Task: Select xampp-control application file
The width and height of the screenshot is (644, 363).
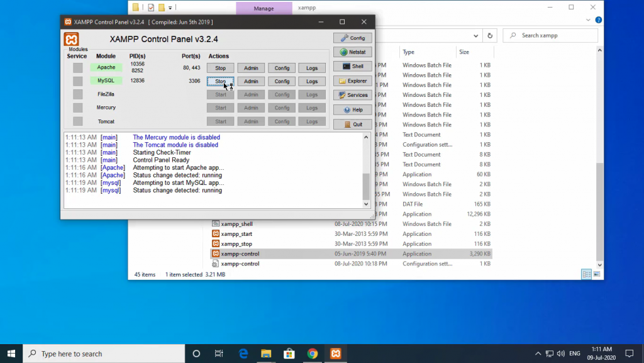Action: click(351, 254)
